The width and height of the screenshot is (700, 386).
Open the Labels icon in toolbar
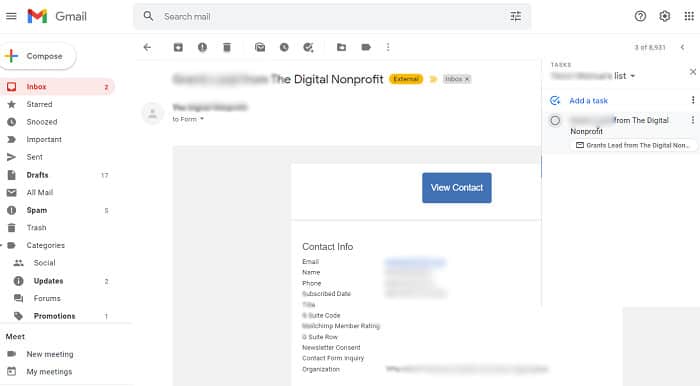click(366, 47)
